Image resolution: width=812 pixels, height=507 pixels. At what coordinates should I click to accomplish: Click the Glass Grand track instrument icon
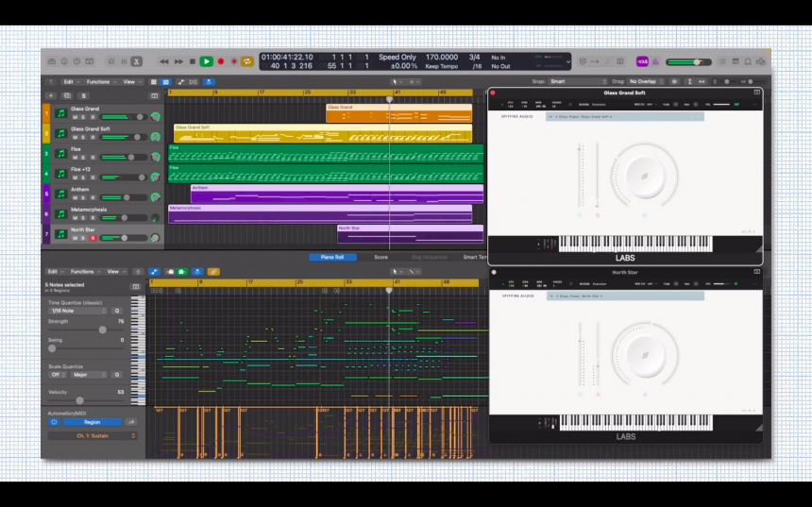pos(60,113)
